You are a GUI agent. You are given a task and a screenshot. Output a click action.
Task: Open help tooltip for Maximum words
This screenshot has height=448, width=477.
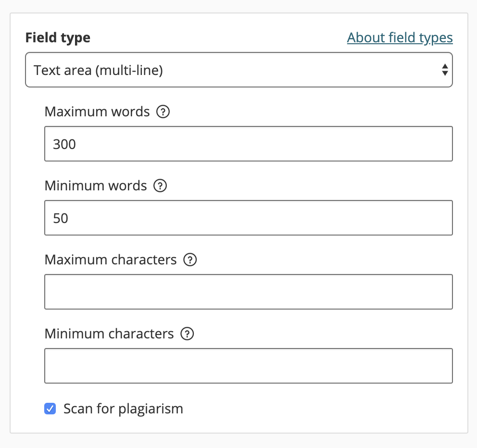pyautogui.click(x=163, y=112)
